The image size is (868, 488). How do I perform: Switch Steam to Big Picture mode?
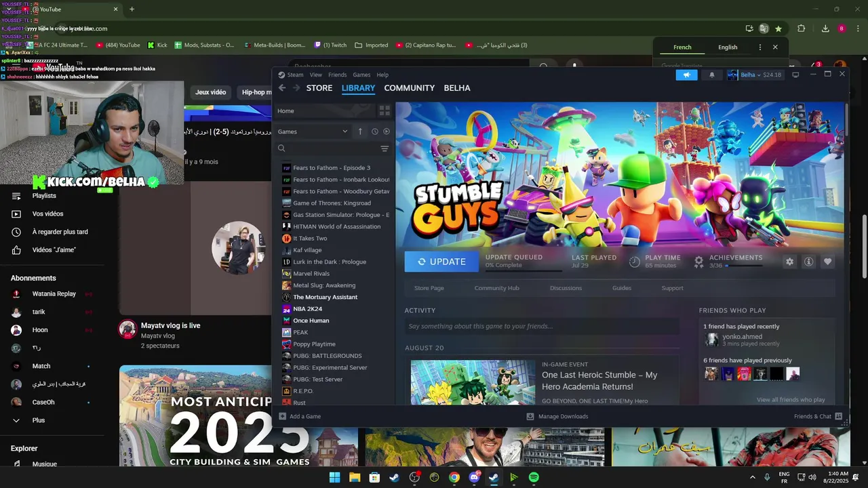point(795,75)
